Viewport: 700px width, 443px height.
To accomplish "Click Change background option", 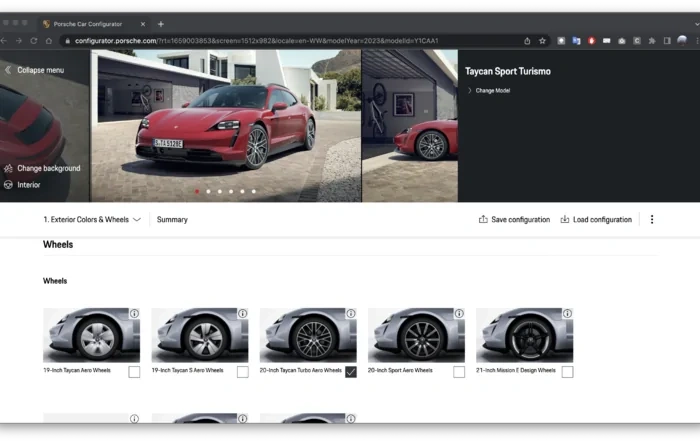I will coord(42,168).
